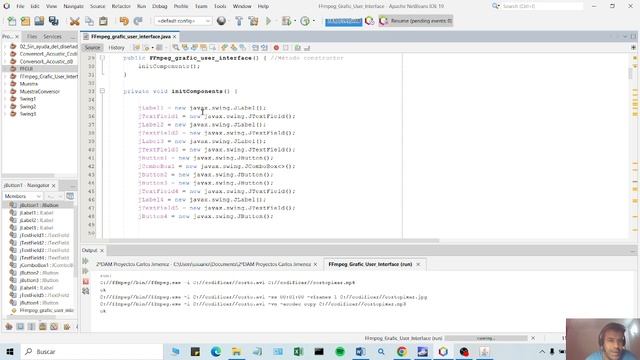Click the globe browser icon in toolbar

click(x=221, y=21)
